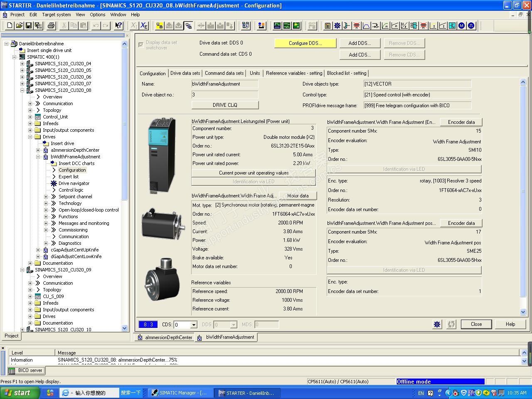Click the context help arrow-question icon
The height and width of the screenshot is (399, 532).
118,26
